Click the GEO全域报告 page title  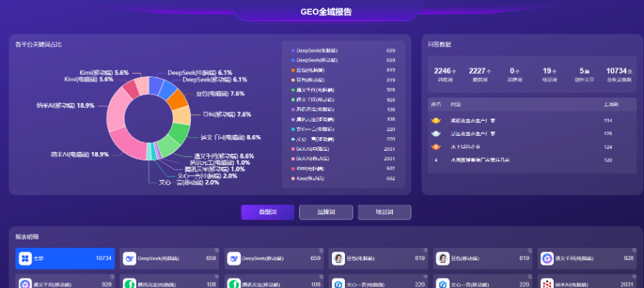tap(326, 12)
